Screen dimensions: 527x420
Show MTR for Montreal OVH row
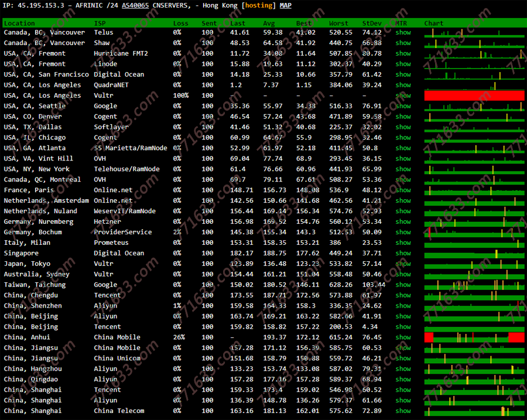(403, 179)
